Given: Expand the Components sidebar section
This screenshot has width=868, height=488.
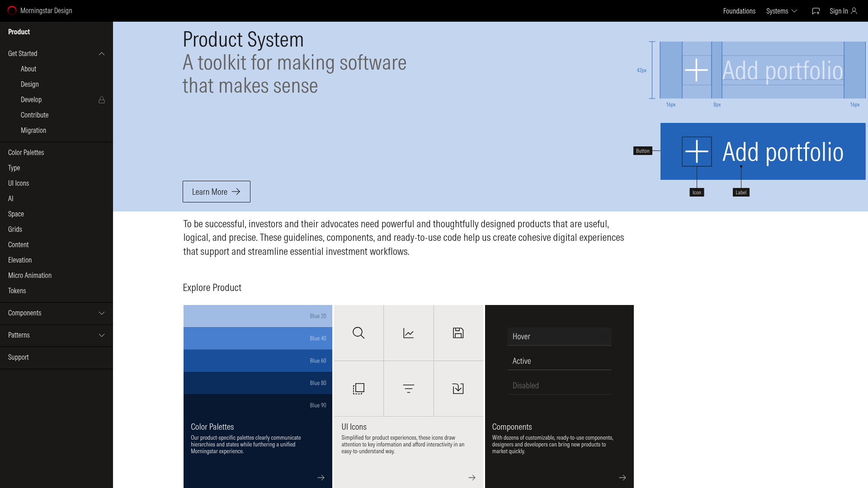Looking at the screenshot, I should 102,313.
